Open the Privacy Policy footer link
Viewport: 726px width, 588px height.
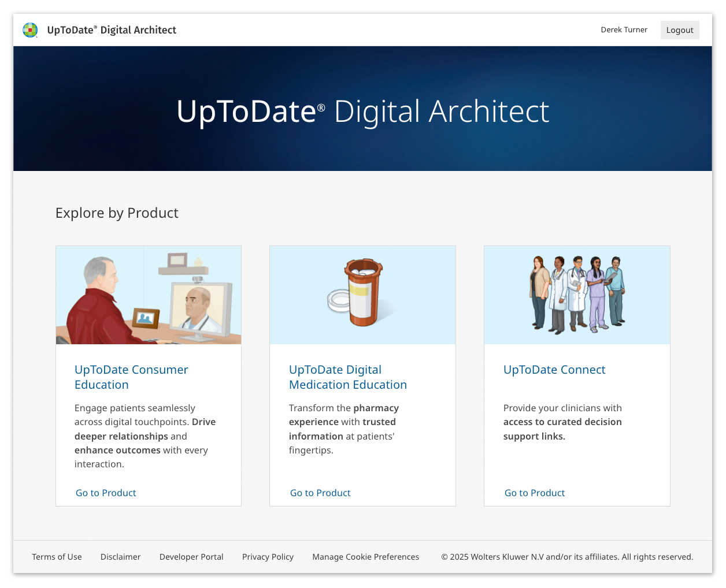coord(268,557)
